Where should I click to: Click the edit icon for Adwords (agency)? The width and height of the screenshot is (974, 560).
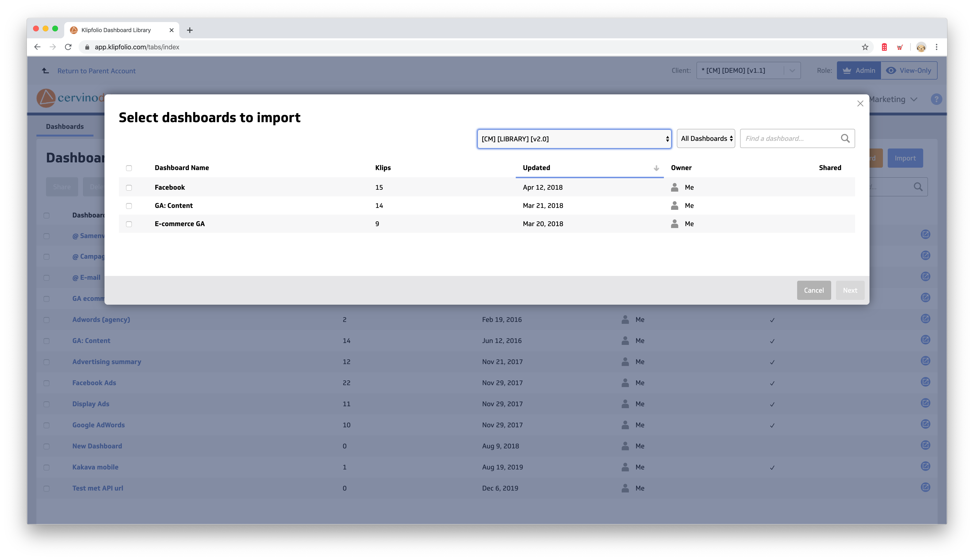click(x=925, y=319)
